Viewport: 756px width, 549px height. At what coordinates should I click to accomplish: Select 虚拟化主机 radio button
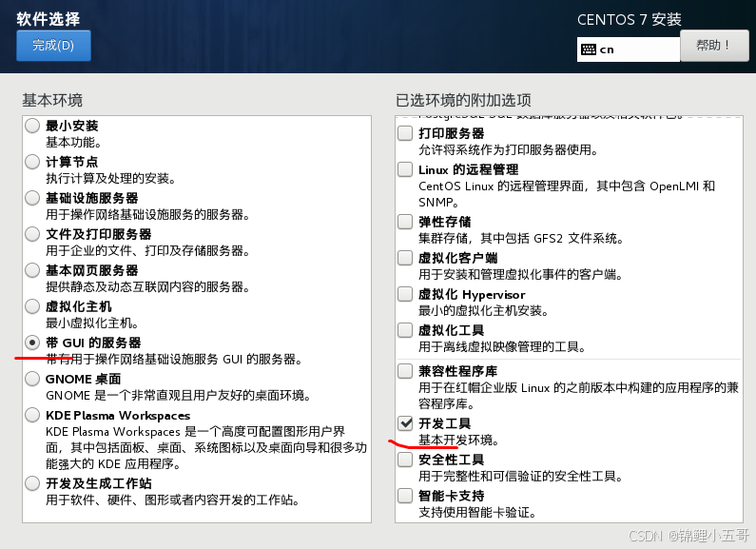32,306
